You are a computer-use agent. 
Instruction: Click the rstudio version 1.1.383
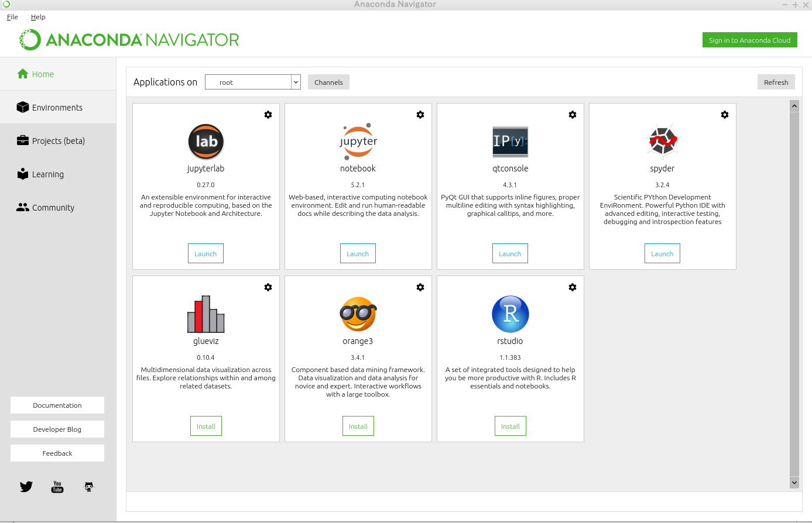(510, 357)
